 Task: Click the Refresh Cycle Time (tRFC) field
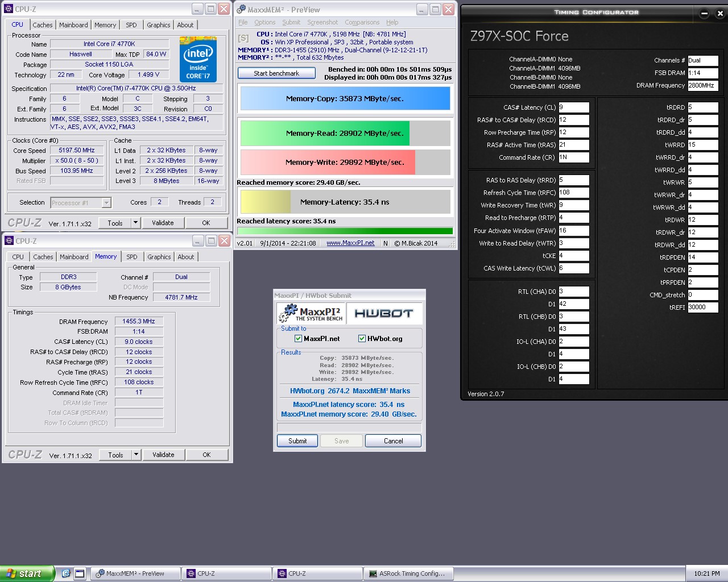pyautogui.click(x=574, y=193)
